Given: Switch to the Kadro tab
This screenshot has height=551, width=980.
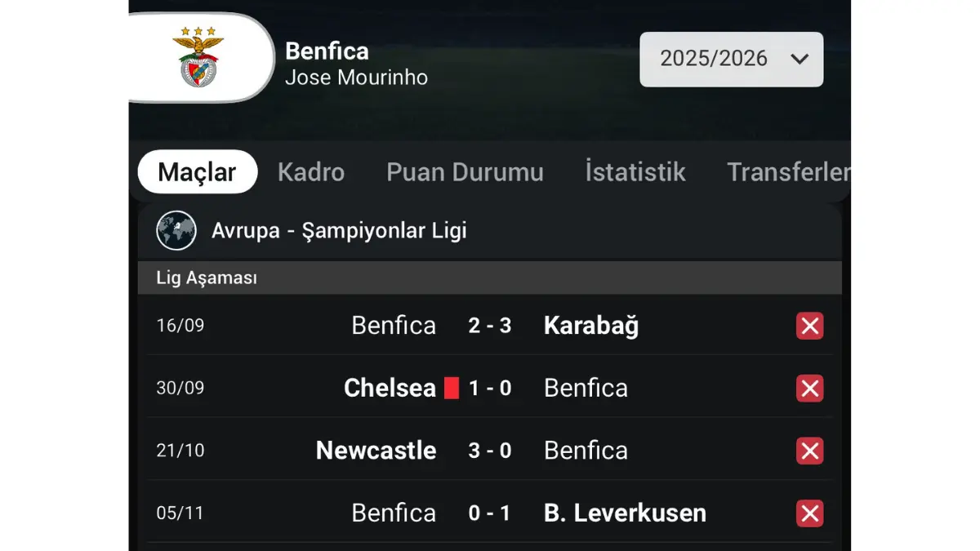Looking at the screenshot, I should (x=311, y=172).
